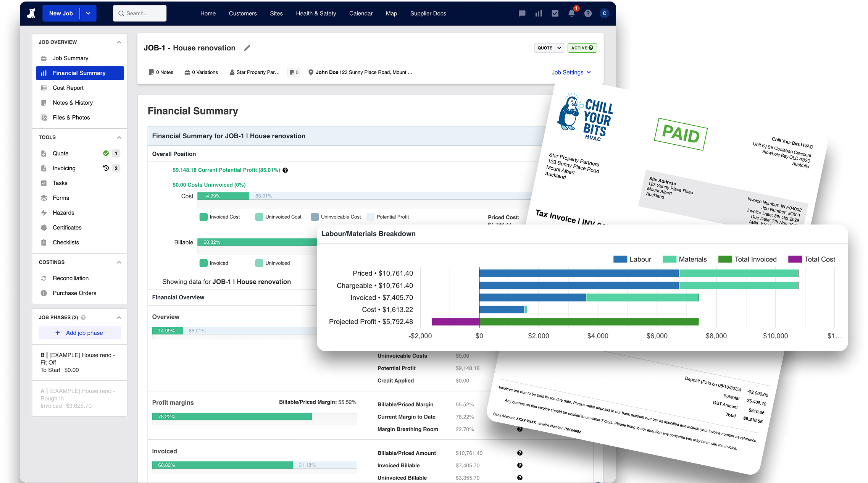Image resolution: width=868 pixels, height=483 pixels.
Task: Open Health & Safety in top navigation
Action: (x=316, y=13)
